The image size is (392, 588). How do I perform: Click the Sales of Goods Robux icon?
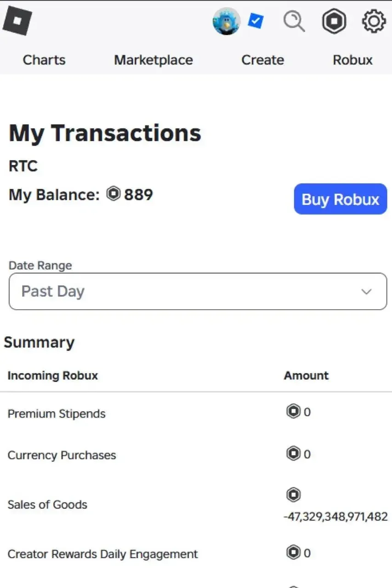(293, 494)
